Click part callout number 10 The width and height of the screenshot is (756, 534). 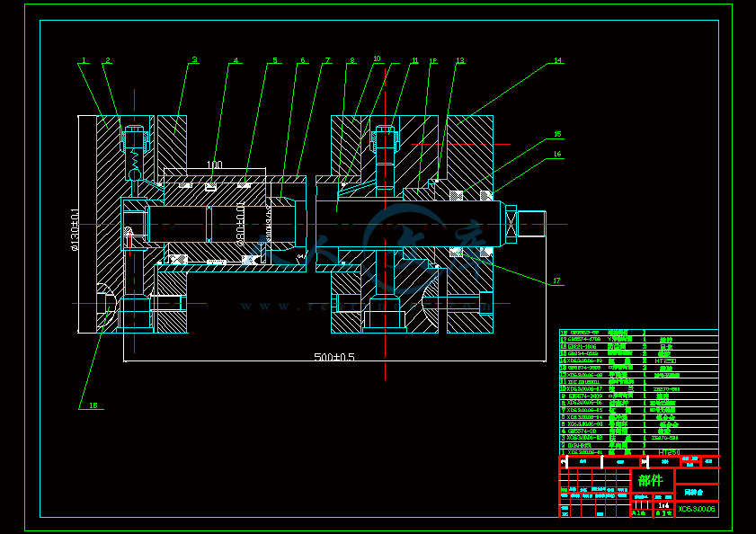[377, 58]
